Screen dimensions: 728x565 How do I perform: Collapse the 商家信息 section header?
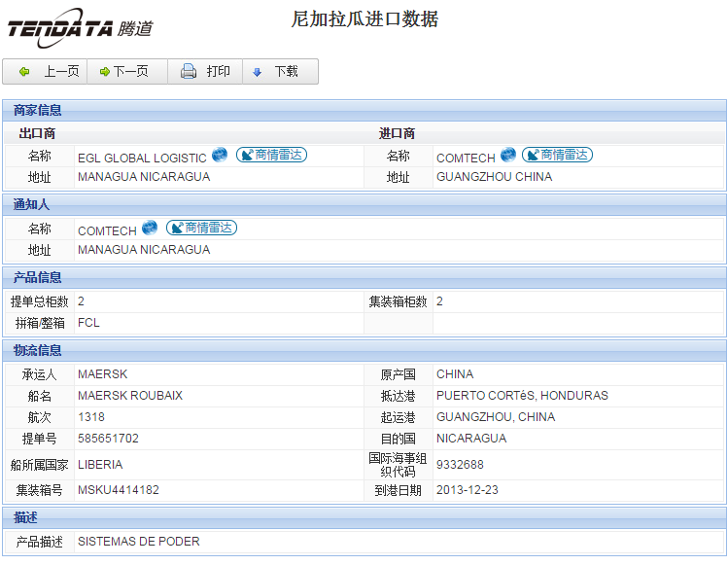(x=38, y=110)
